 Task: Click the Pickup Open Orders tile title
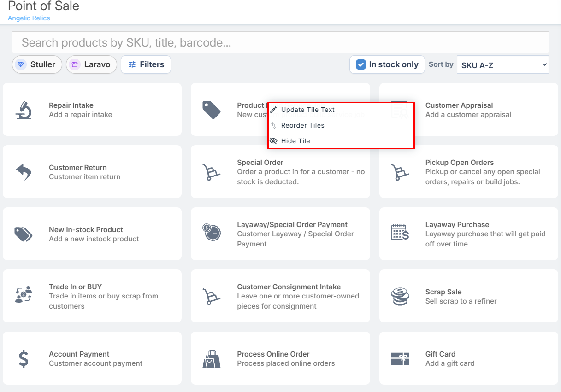click(x=460, y=163)
